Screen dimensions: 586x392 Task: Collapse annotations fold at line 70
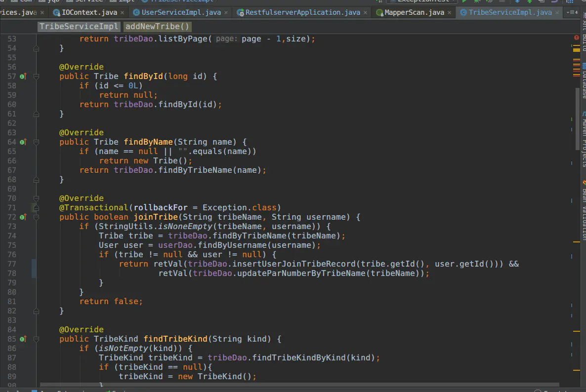coord(36,198)
